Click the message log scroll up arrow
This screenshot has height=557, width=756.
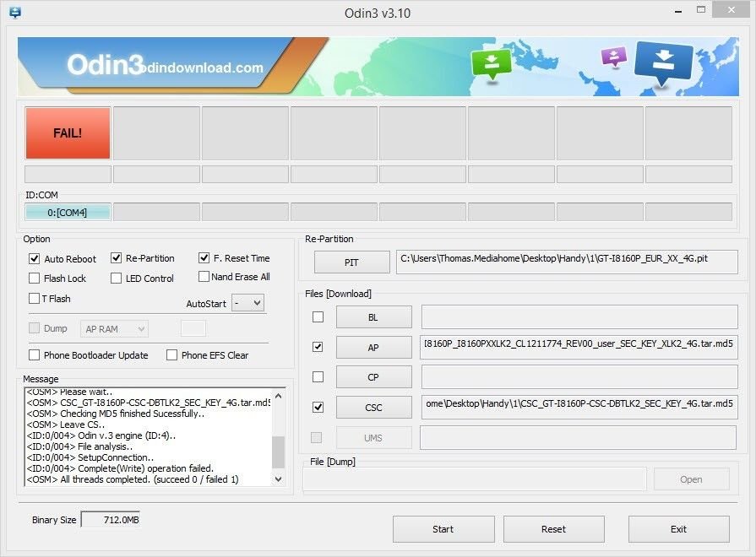[x=278, y=396]
